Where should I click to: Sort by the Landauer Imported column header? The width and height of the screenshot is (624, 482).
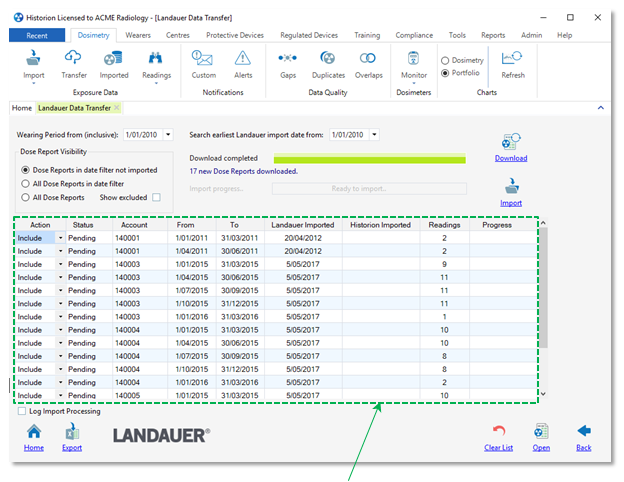[303, 225]
